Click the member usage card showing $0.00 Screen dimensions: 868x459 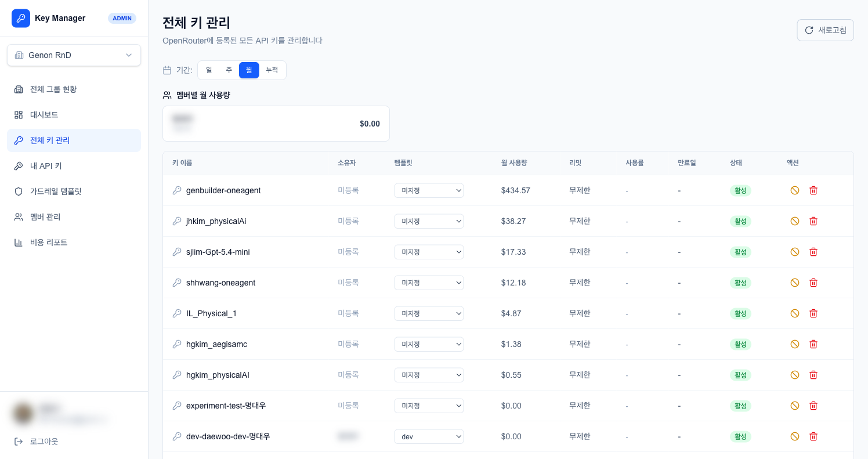click(x=276, y=123)
